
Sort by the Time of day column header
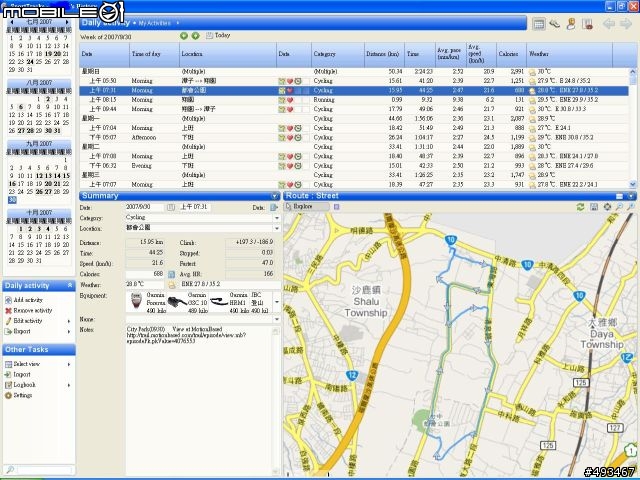[x=154, y=54]
